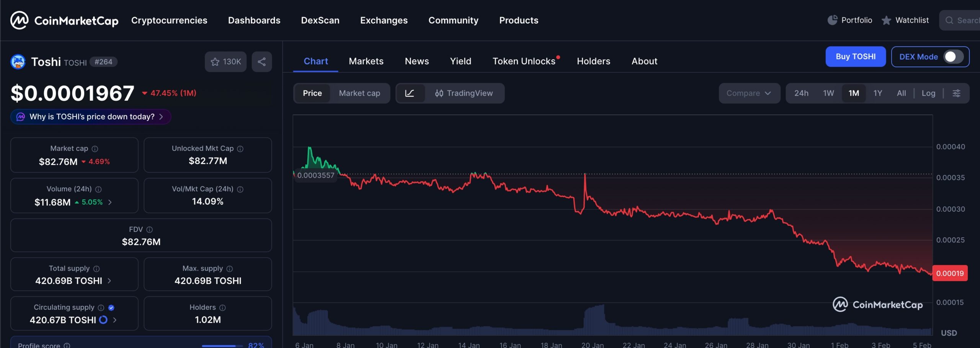Open chart settings sliders icon
Screen dimensions: 980x348
[x=956, y=93]
